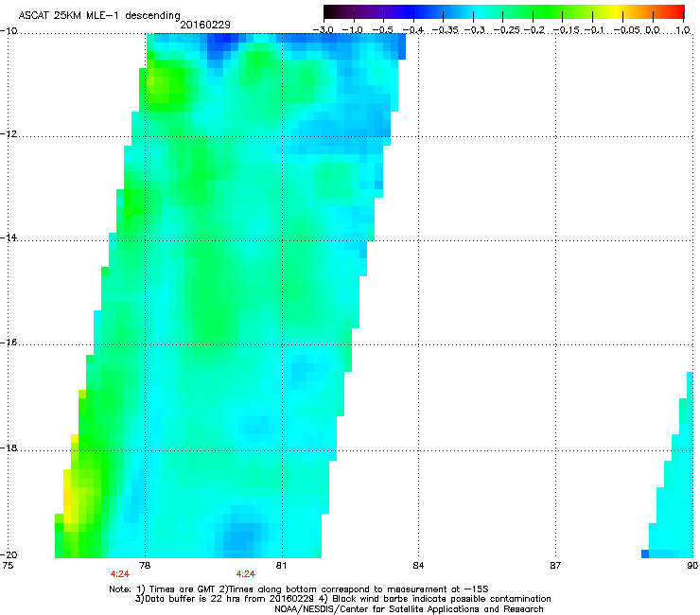Click the 0.0 colorbar label
The width and height of the screenshot is (700, 615).
click(653, 30)
